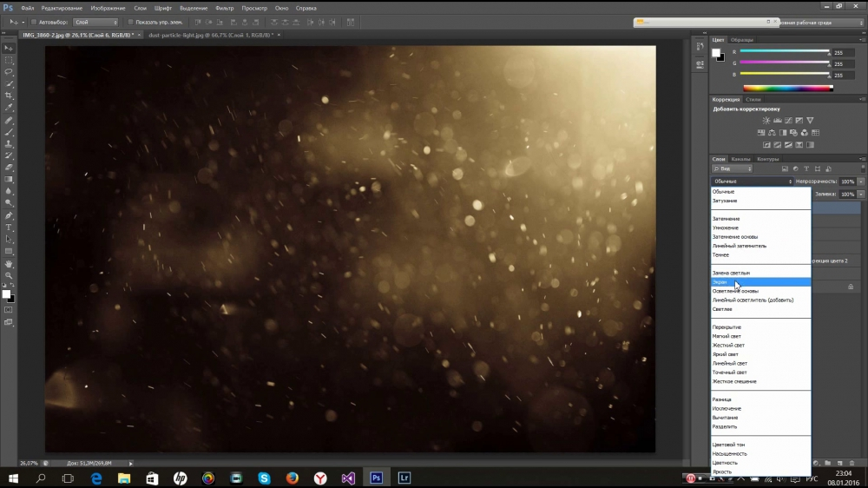The image size is (868, 488).
Task: Click the color spectrum ramp bar
Action: (788, 88)
